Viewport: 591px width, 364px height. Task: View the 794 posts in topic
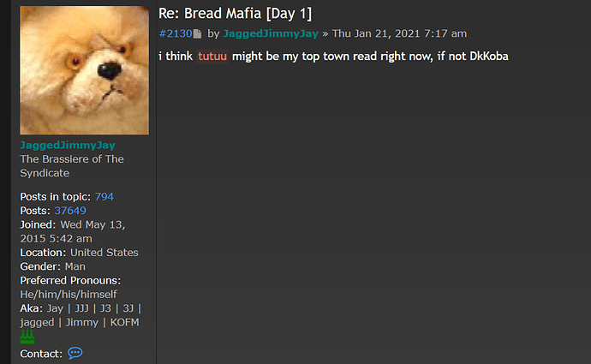104,197
